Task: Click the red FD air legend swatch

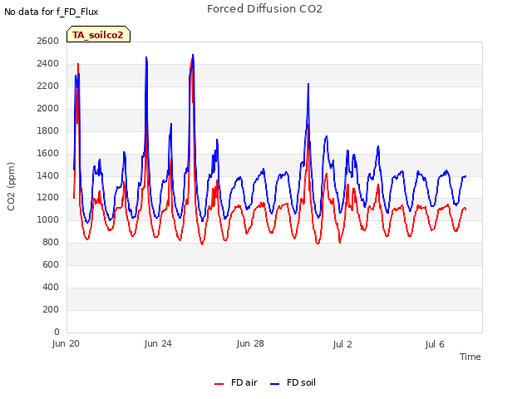Action: tap(219, 384)
